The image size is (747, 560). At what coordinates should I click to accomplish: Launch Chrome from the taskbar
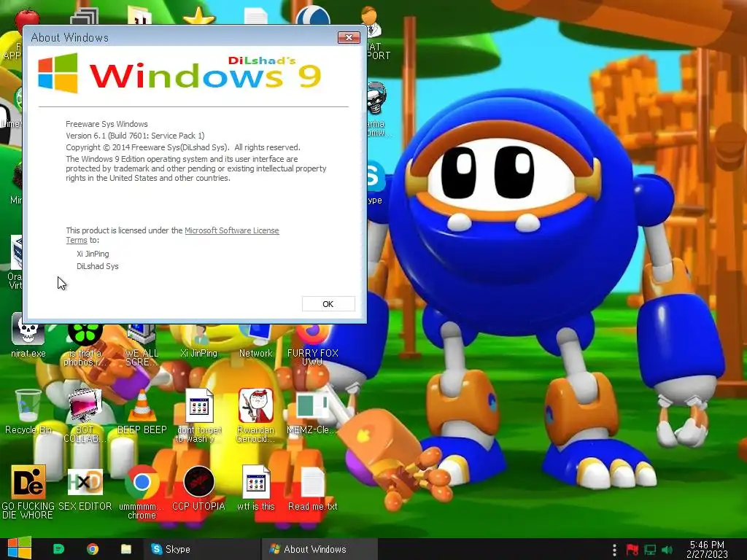click(x=93, y=549)
